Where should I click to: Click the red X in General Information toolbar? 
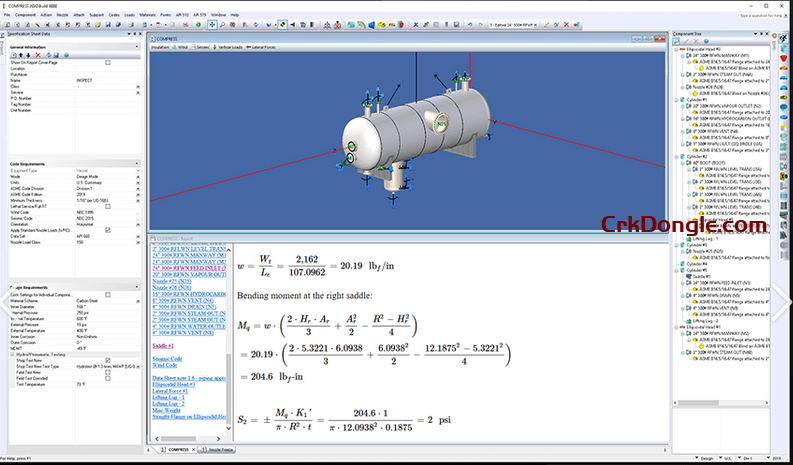pos(38,55)
